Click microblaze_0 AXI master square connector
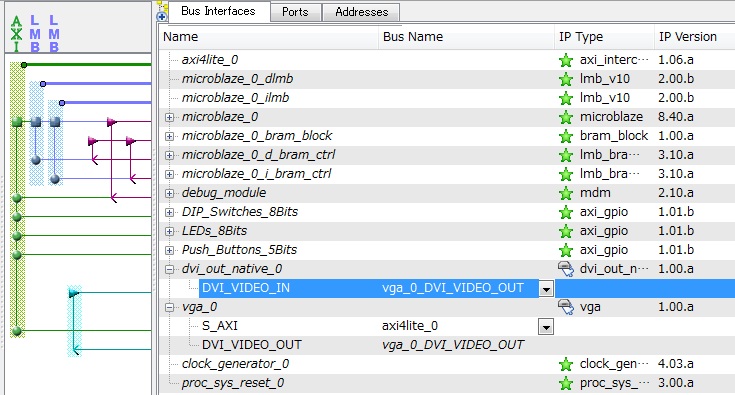 17,122
